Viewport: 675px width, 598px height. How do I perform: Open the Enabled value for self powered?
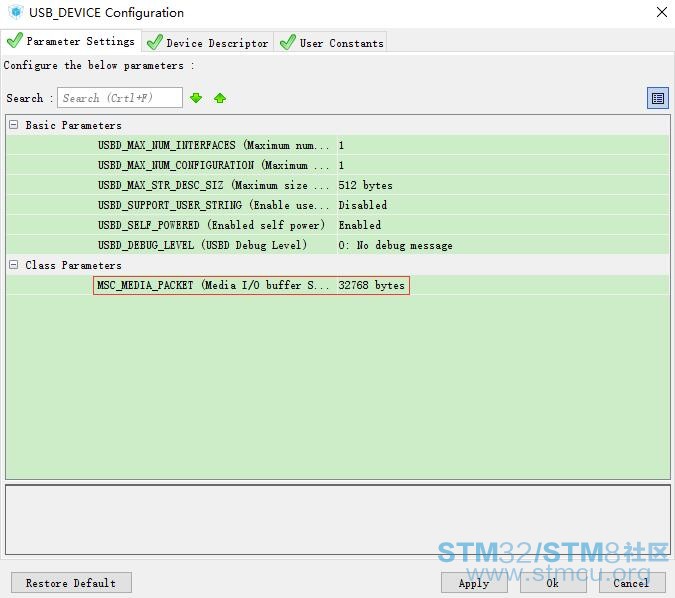click(359, 225)
